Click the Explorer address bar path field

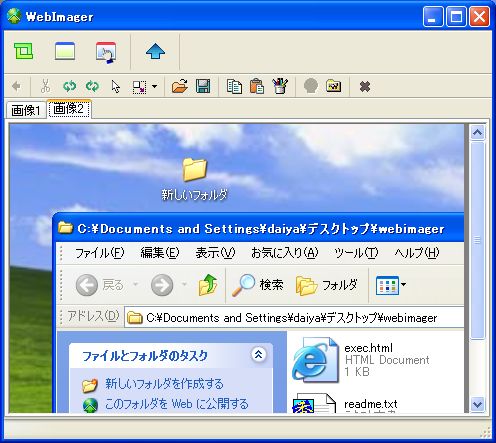[295, 318]
